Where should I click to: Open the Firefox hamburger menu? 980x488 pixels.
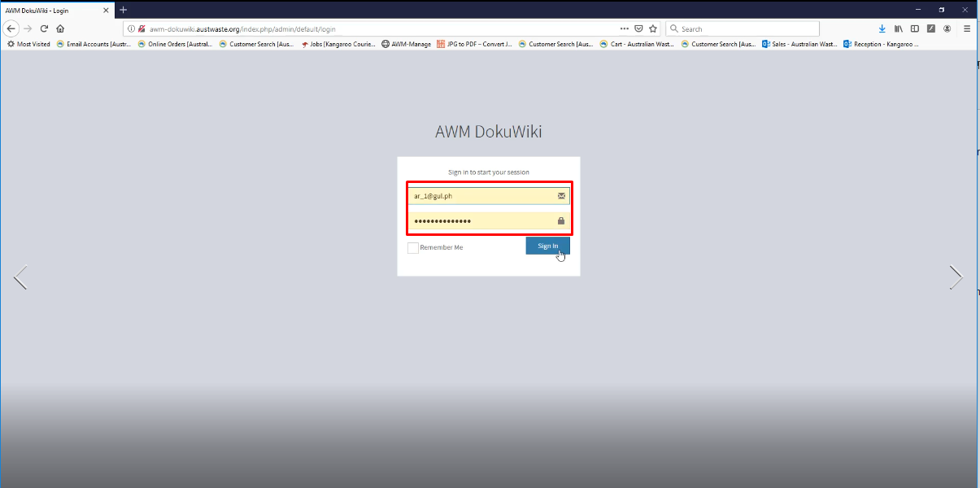[x=967, y=28]
